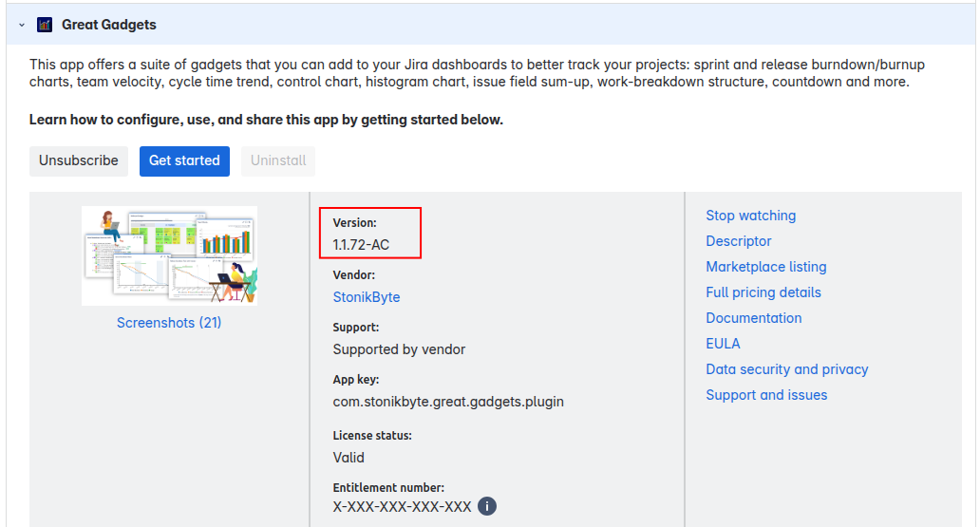This screenshot has height=527, width=980.
Task: Go to the Marketplace listing
Action: click(x=765, y=267)
